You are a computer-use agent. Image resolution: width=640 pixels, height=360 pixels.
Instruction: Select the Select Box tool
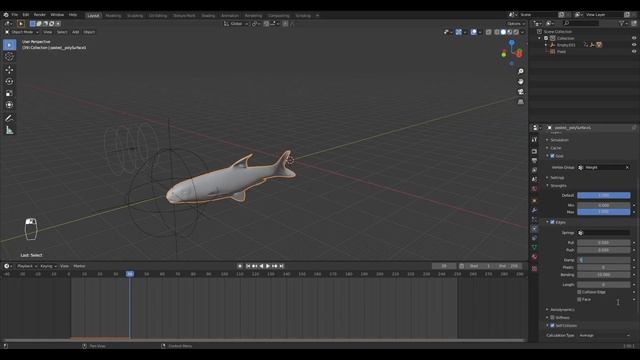(x=9, y=45)
